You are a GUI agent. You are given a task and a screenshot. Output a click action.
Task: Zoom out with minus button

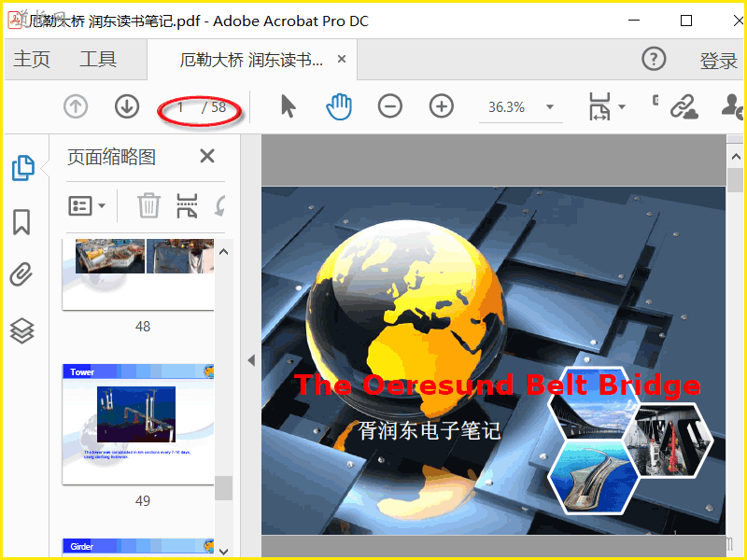[390, 106]
